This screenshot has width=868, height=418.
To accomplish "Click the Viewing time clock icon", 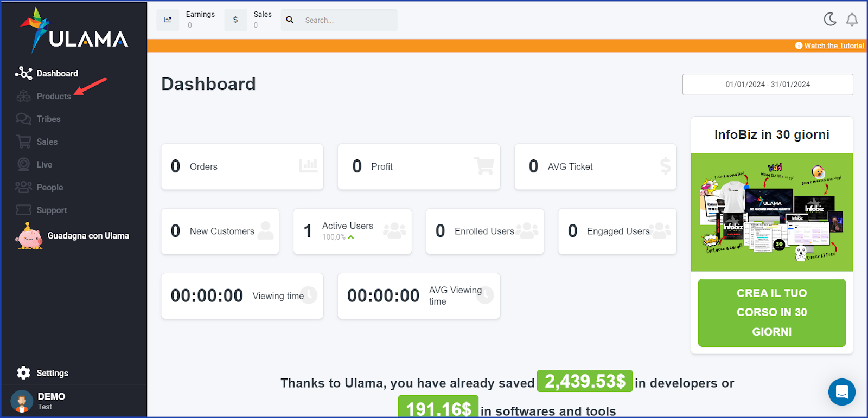I will [309, 295].
